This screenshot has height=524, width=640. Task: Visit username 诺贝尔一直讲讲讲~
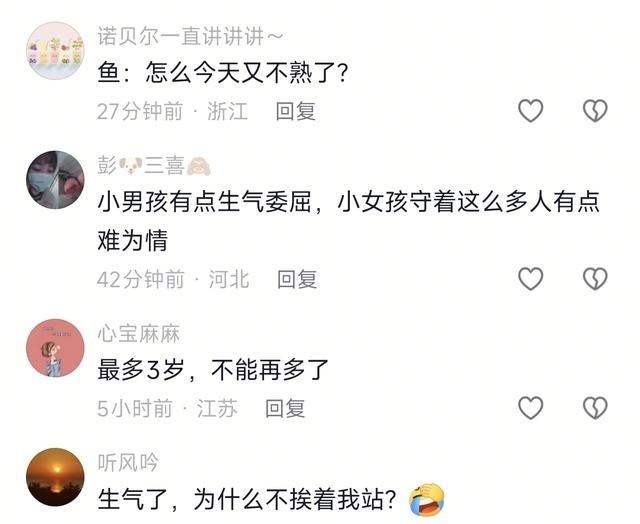pyautogui.click(x=190, y=36)
